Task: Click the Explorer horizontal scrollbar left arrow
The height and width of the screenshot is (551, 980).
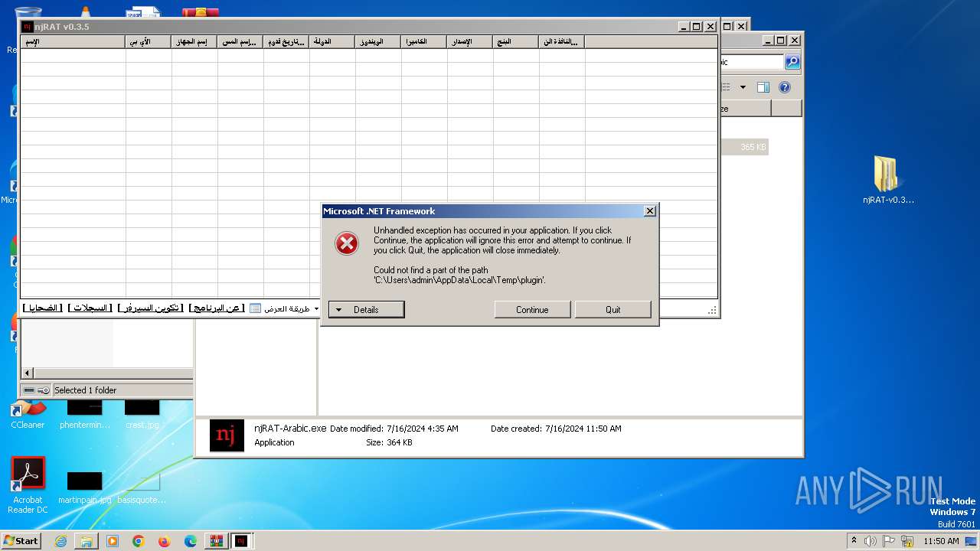Action: (28, 373)
